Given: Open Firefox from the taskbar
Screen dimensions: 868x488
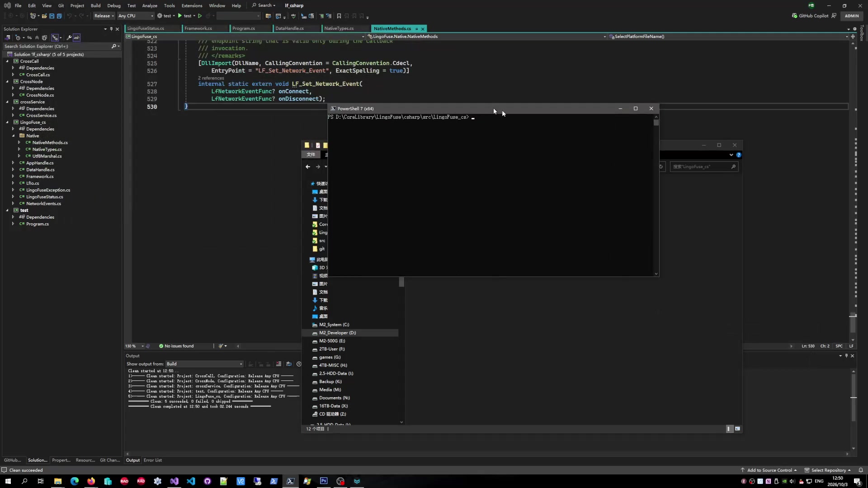Looking at the screenshot, I should coord(91,481).
